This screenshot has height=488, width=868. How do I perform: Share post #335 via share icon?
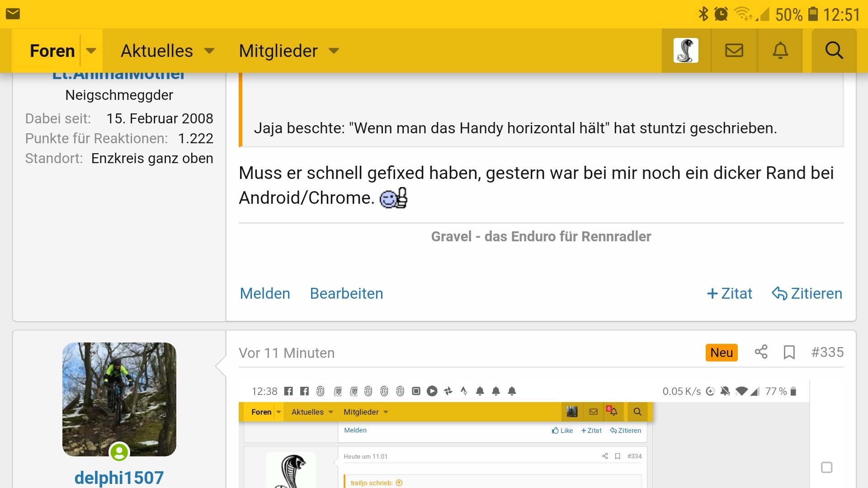[761, 352]
